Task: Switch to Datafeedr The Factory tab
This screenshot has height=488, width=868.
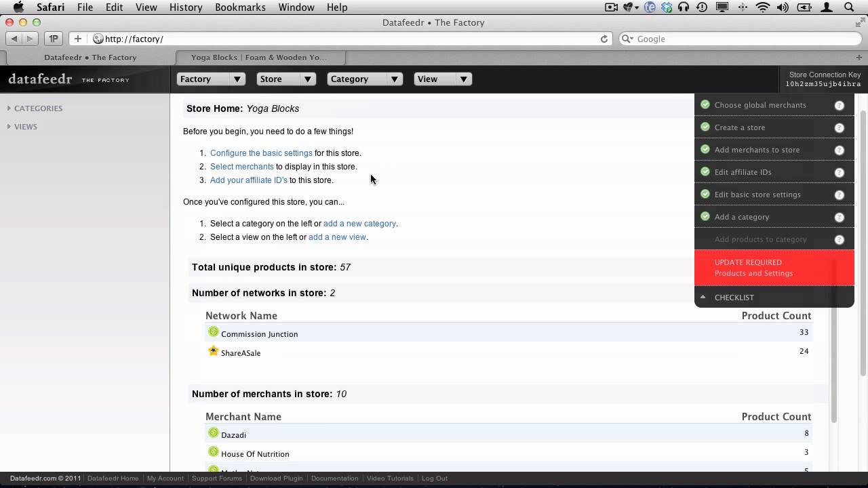Action: point(90,58)
